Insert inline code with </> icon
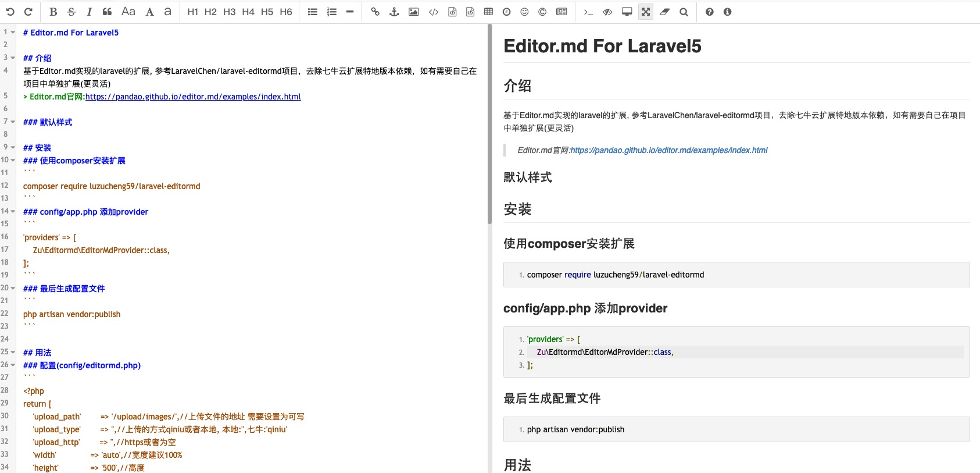 [434, 12]
